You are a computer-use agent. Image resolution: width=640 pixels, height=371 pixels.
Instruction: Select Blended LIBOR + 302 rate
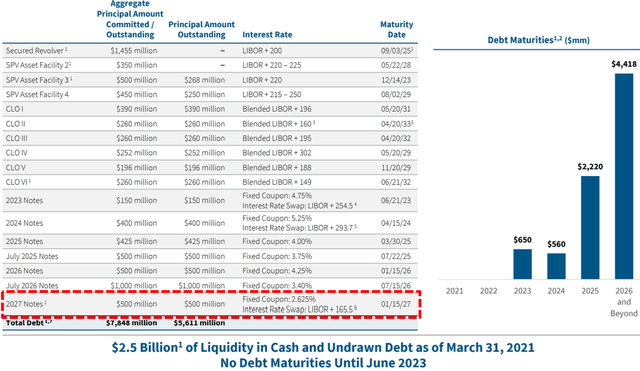pyautogui.click(x=277, y=153)
